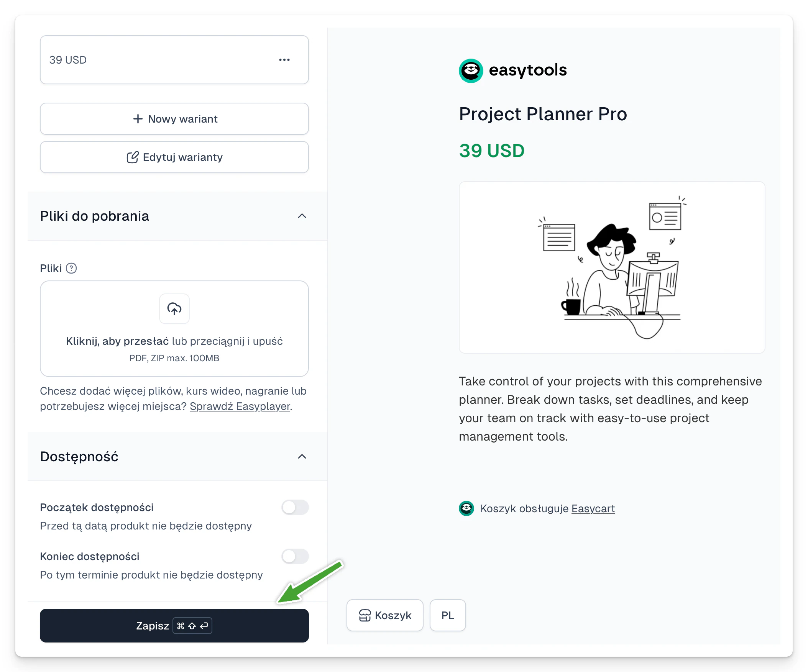Click the upload cloud icon
Viewport: 808px width, 672px height.
[x=174, y=309]
